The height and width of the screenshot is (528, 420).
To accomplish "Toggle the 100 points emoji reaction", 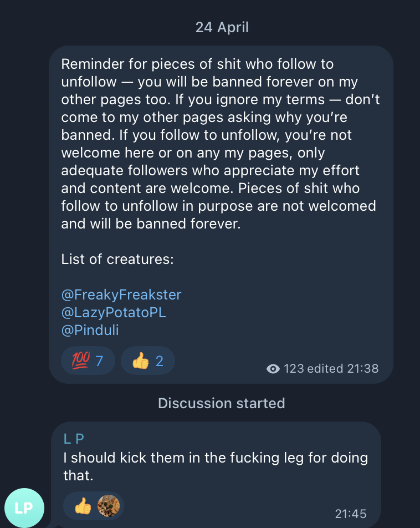I will click(88, 361).
